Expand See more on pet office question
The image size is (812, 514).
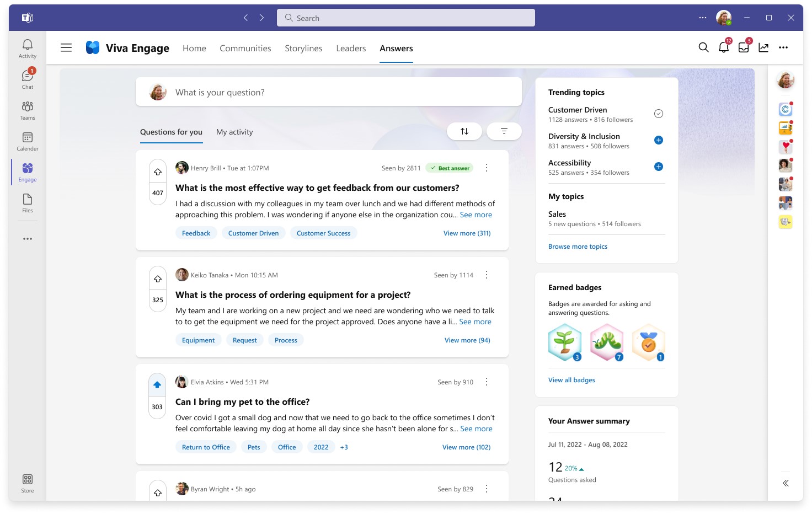click(x=477, y=429)
